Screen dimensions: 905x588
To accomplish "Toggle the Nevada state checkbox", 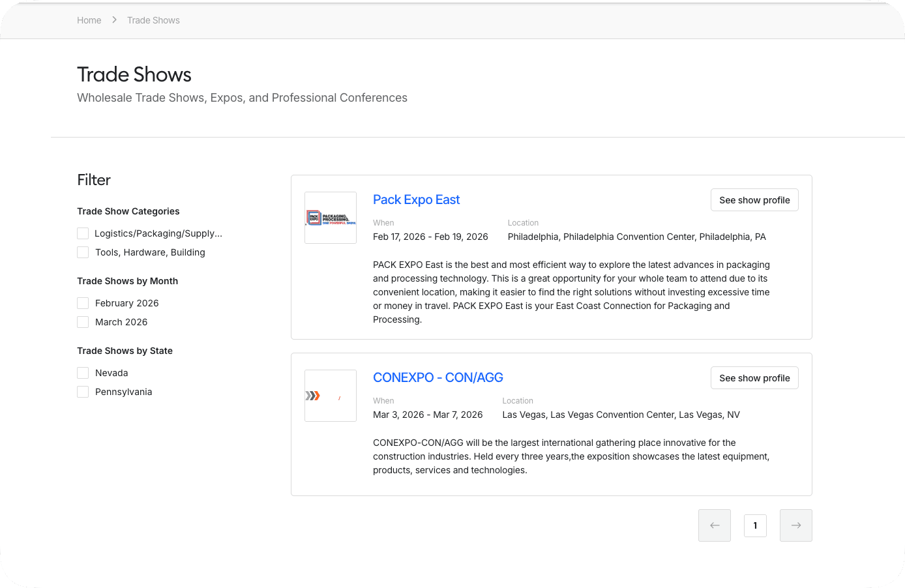I will click(x=83, y=373).
